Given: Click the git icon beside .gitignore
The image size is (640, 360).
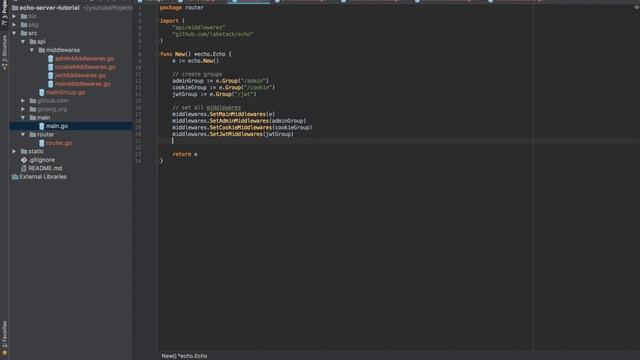Looking at the screenshot, I should pyautogui.click(x=24, y=160).
